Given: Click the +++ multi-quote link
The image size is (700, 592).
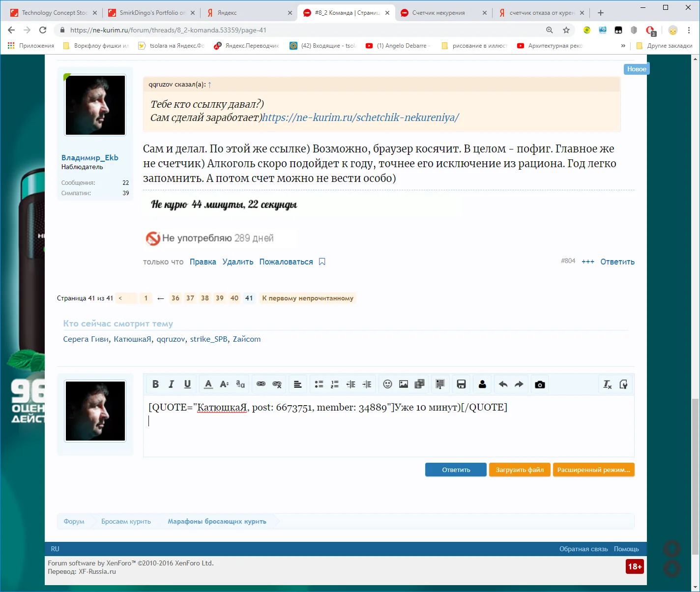Looking at the screenshot, I should click(x=588, y=262).
